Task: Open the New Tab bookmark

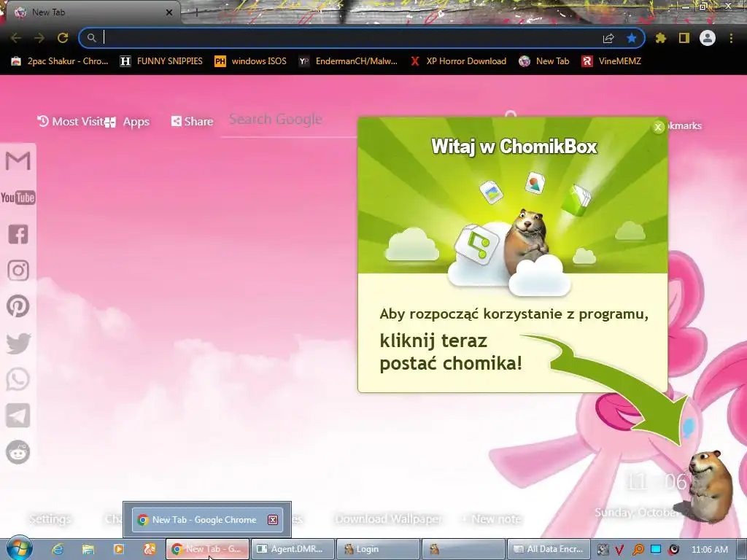Action: coord(544,61)
